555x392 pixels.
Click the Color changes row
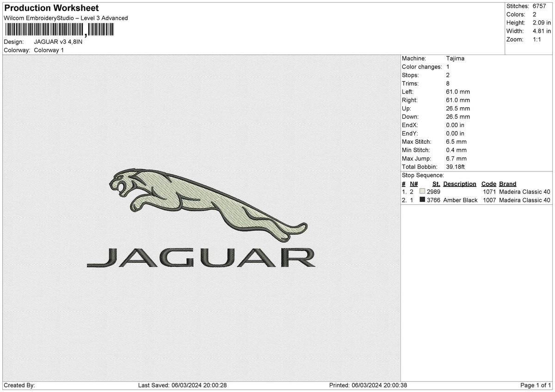click(x=425, y=67)
